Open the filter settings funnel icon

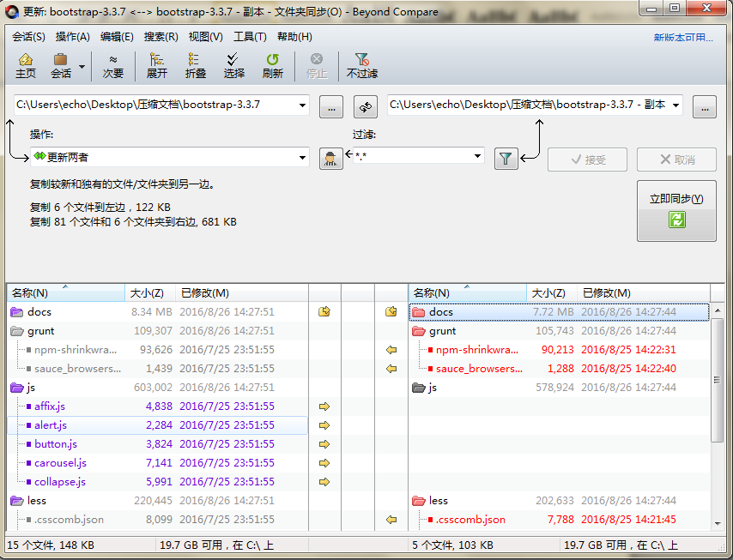pos(506,159)
